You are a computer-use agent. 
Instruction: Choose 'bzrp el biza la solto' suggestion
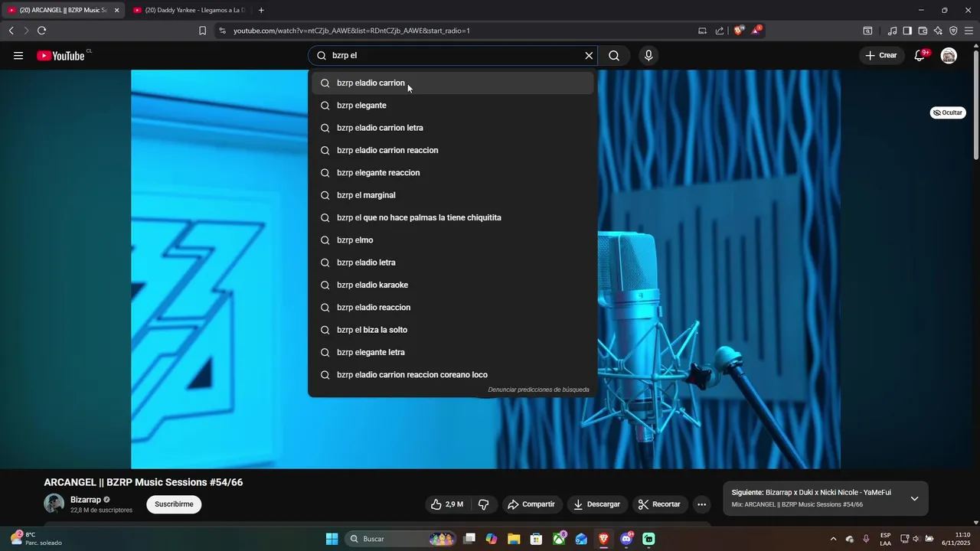point(452,330)
